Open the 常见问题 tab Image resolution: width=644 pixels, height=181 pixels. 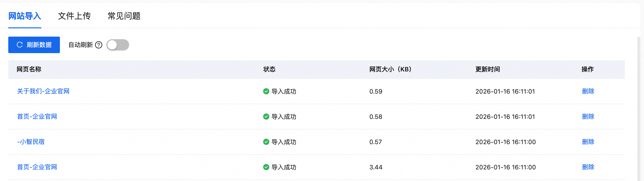[124, 16]
